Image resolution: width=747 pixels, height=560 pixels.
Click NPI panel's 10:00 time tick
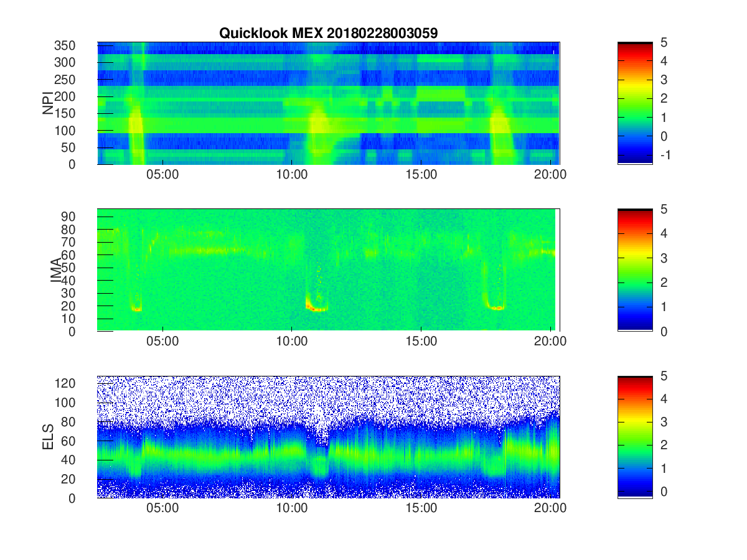(x=292, y=174)
